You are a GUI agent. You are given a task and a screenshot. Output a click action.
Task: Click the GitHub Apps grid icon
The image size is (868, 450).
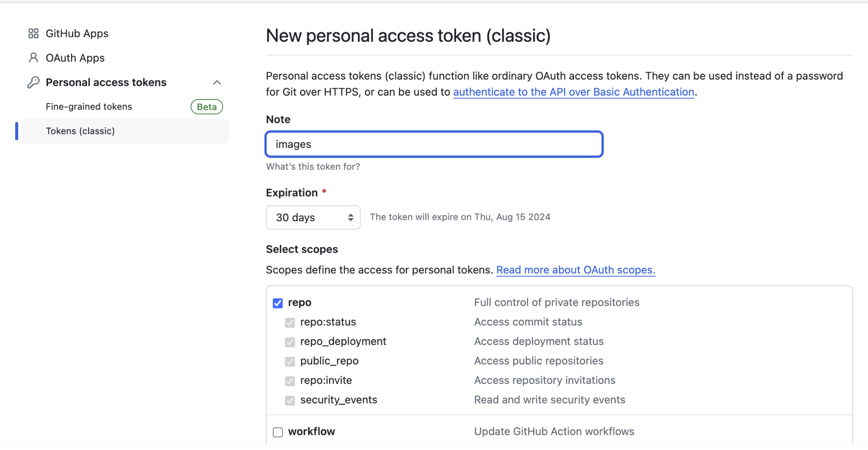(33, 33)
